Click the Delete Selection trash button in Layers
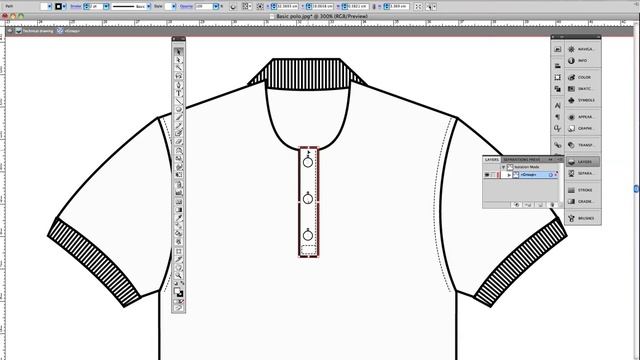Image resolution: width=640 pixels, height=360 pixels. [552, 204]
